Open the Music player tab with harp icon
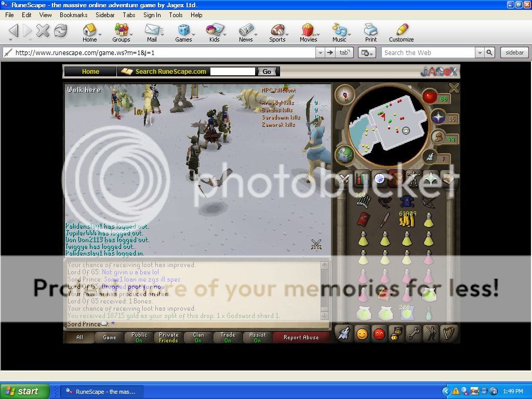 pyautogui.click(x=449, y=334)
